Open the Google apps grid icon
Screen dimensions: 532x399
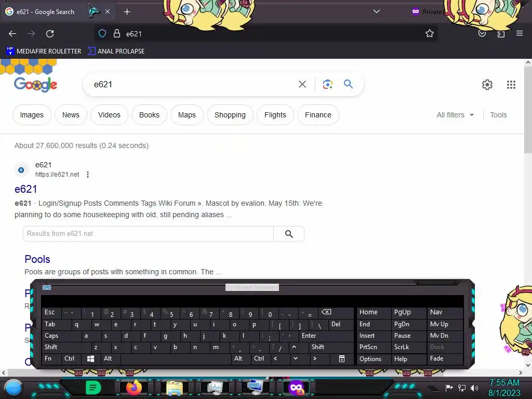pos(511,85)
